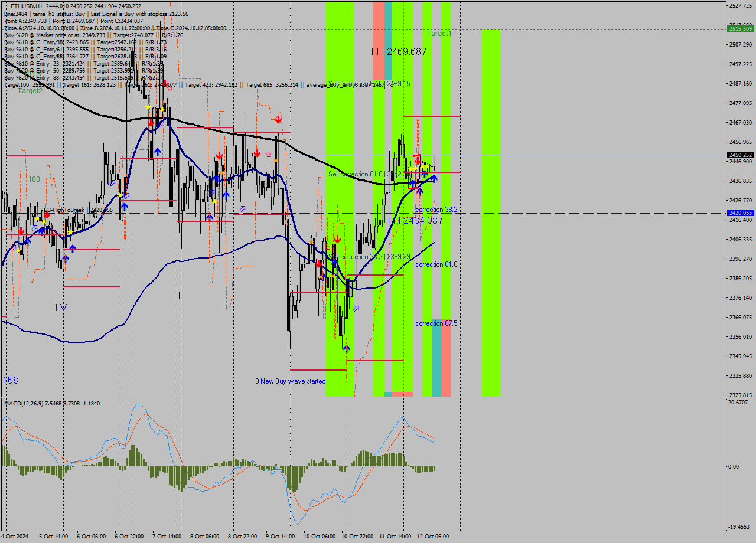The height and width of the screenshot is (543, 756).
Task: Click the 2467.030 price axis value
Action: click(741, 122)
